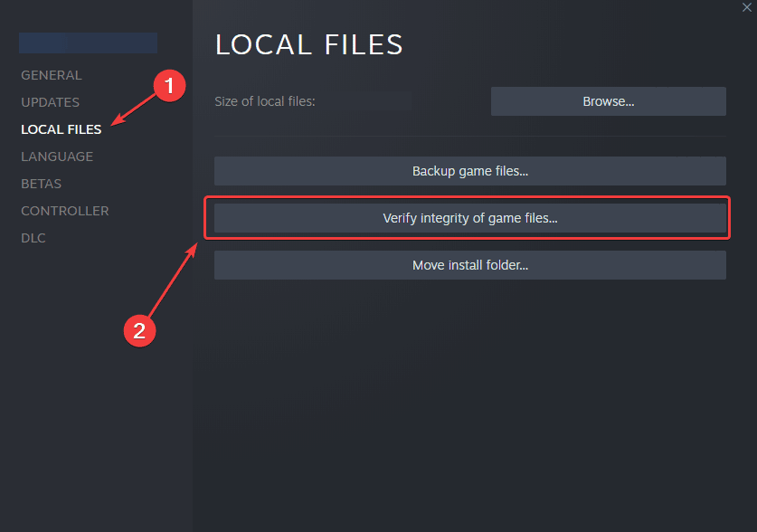Open the BETAS tab
Screen dimensions: 757x532
click(x=42, y=184)
